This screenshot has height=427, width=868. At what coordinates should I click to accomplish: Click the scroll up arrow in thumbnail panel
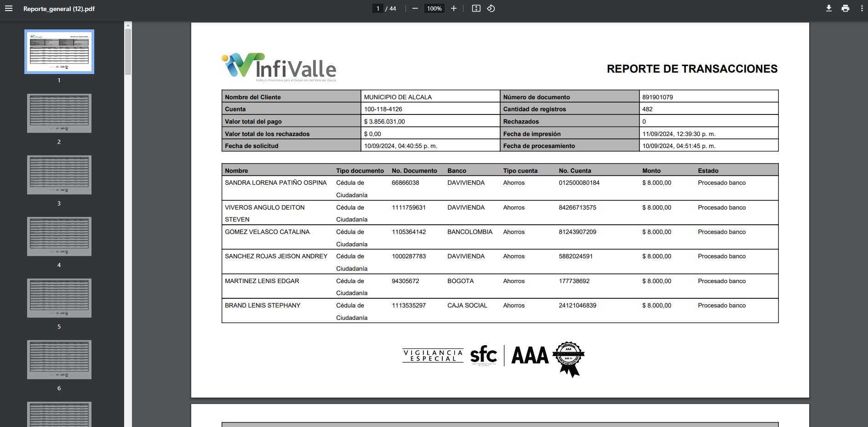pos(128,25)
